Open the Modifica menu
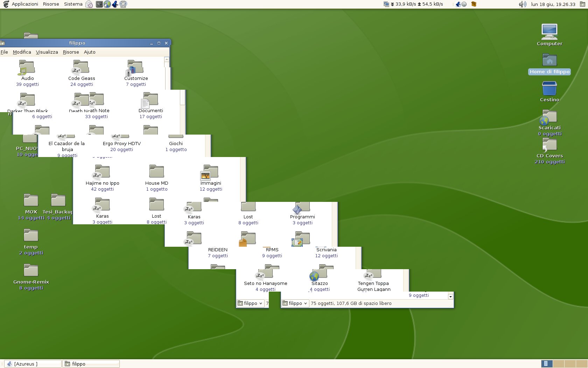This screenshot has width=588, height=368. click(22, 52)
